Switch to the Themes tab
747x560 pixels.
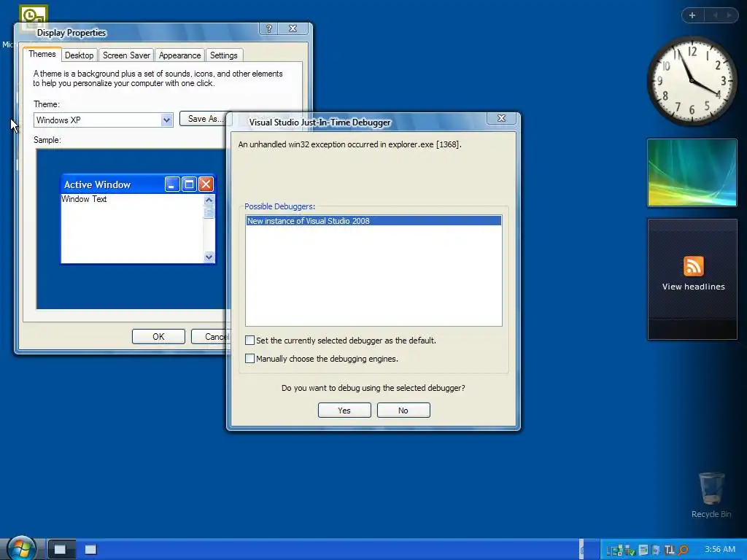[x=42, y=54]
